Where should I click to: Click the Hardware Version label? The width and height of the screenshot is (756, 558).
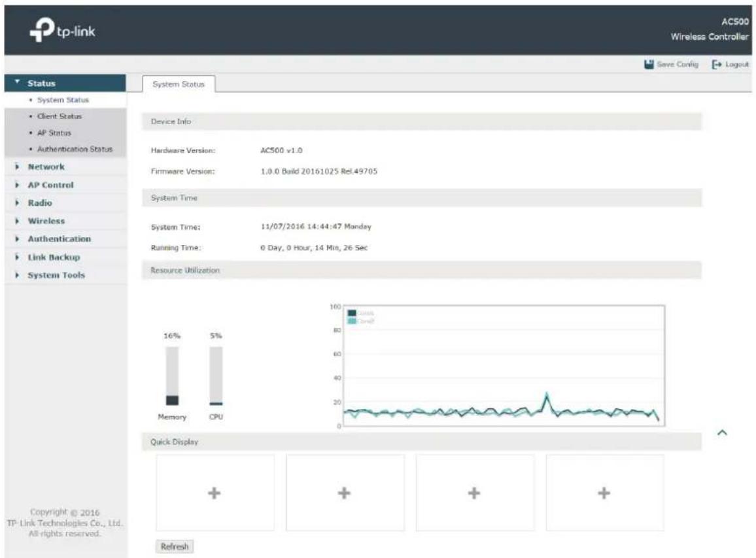183,150
